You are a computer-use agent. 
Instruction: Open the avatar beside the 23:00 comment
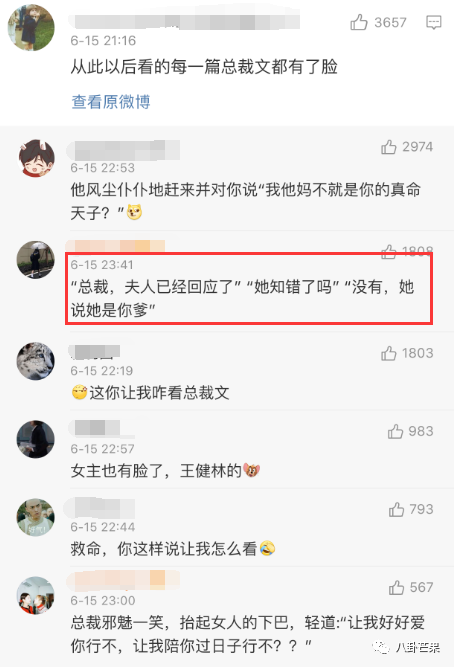coord(36,595)
